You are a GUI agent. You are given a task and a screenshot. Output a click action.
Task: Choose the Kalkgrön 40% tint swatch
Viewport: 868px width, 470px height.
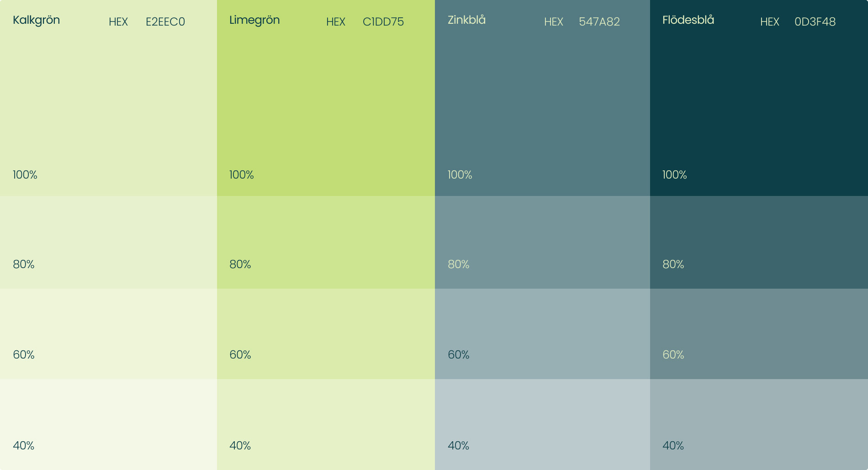108,424
